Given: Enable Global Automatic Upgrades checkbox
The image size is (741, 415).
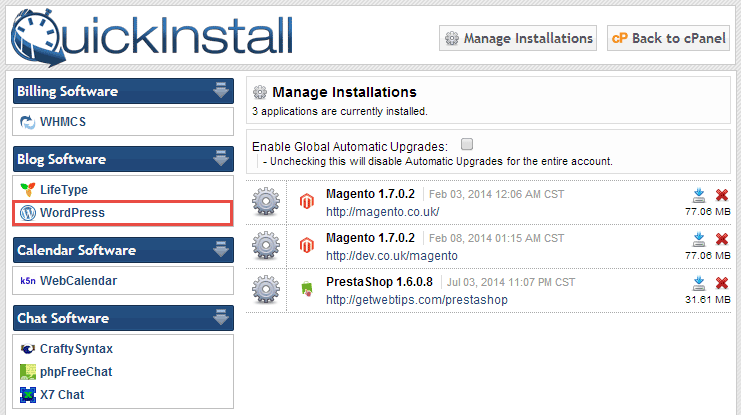Looking at the screenshot, I should pyautogui.click(x=467, y=144).
